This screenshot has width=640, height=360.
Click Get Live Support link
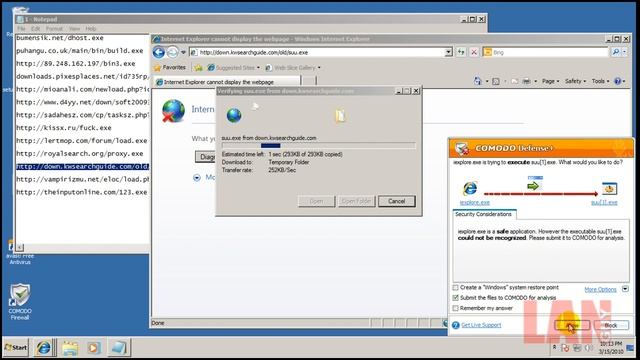[x=481, y=325]
